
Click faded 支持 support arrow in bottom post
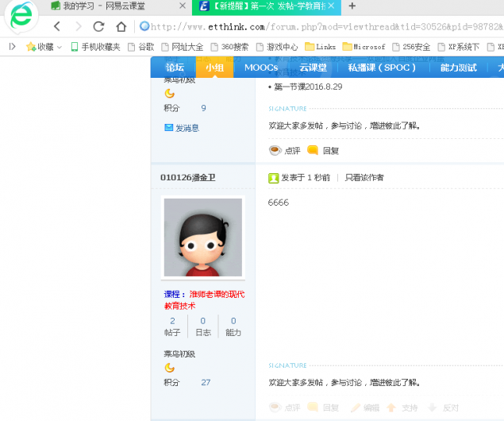point(391,407)
